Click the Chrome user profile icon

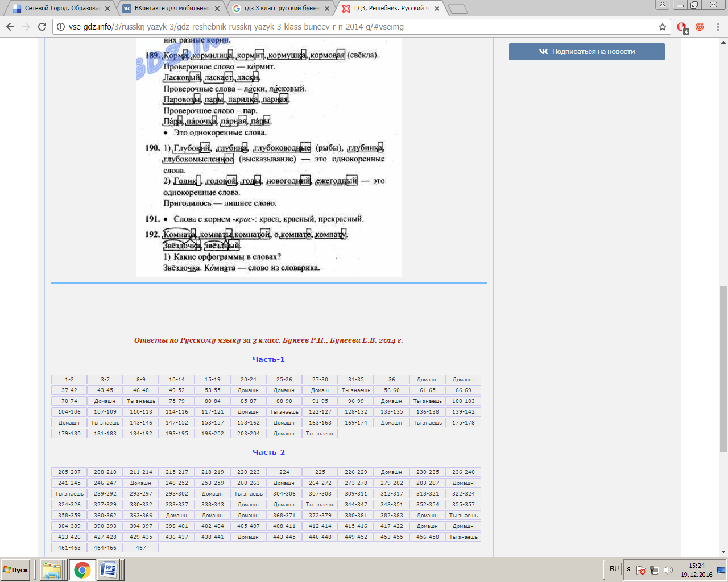tap(662, 5)
